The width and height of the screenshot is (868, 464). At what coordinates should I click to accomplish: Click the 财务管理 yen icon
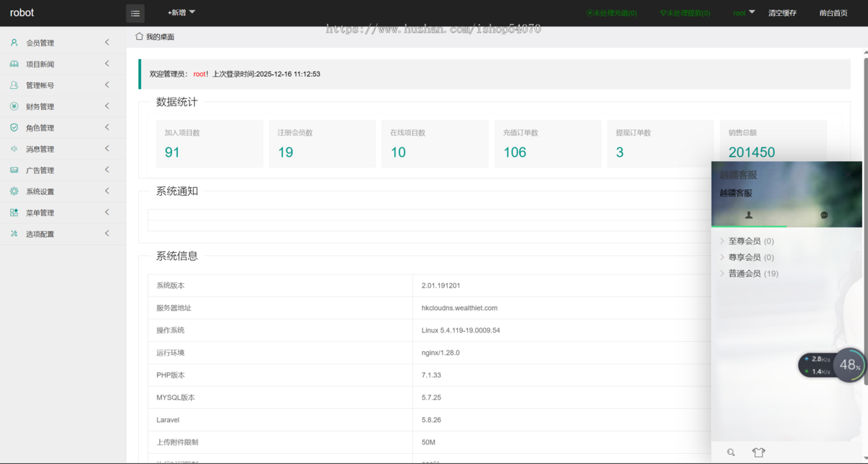pos(14,106)
